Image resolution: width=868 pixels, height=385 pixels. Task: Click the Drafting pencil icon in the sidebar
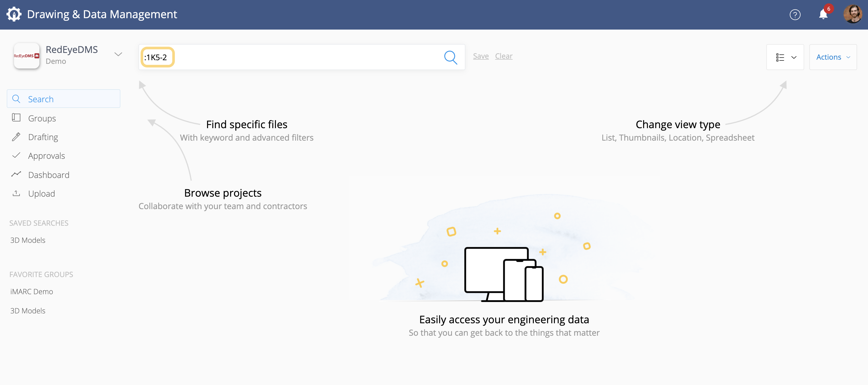coord(16,137)
